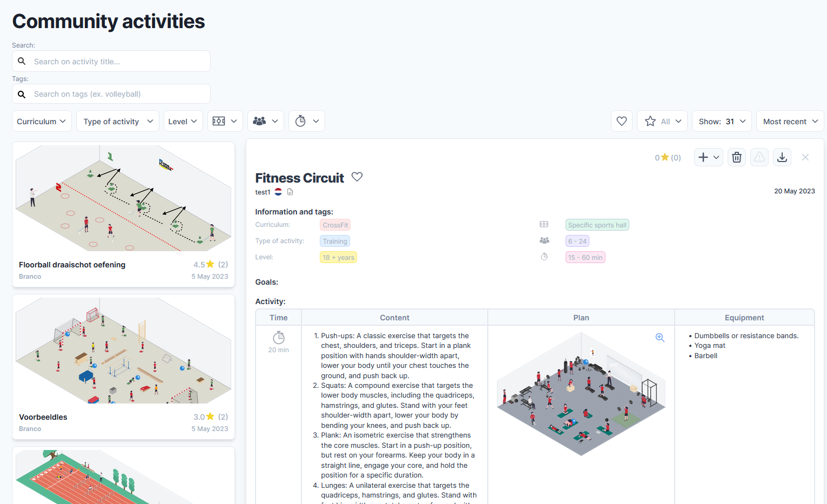
Task: Open the Floorball draaischot oefening thumbnail
Action: coord(123,198)
